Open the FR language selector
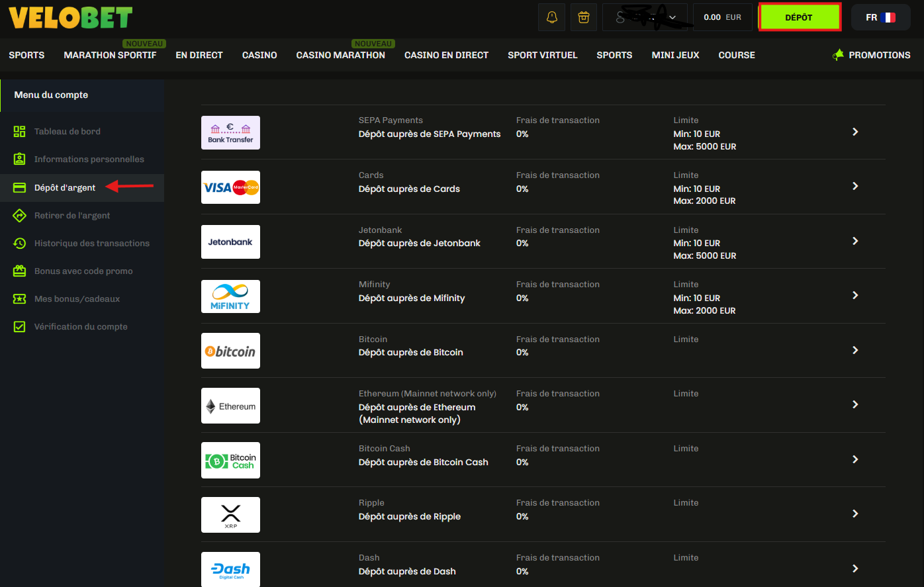 click(x=880, y=18)
